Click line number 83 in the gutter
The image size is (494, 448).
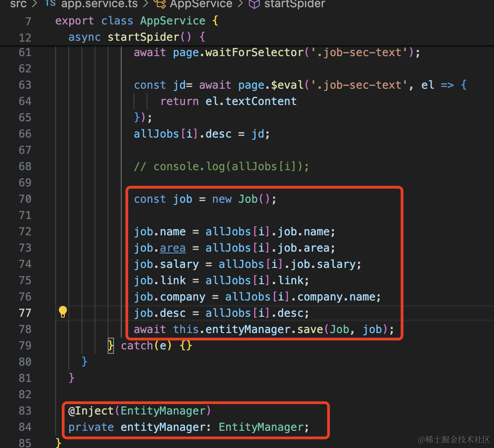[25, 410]
